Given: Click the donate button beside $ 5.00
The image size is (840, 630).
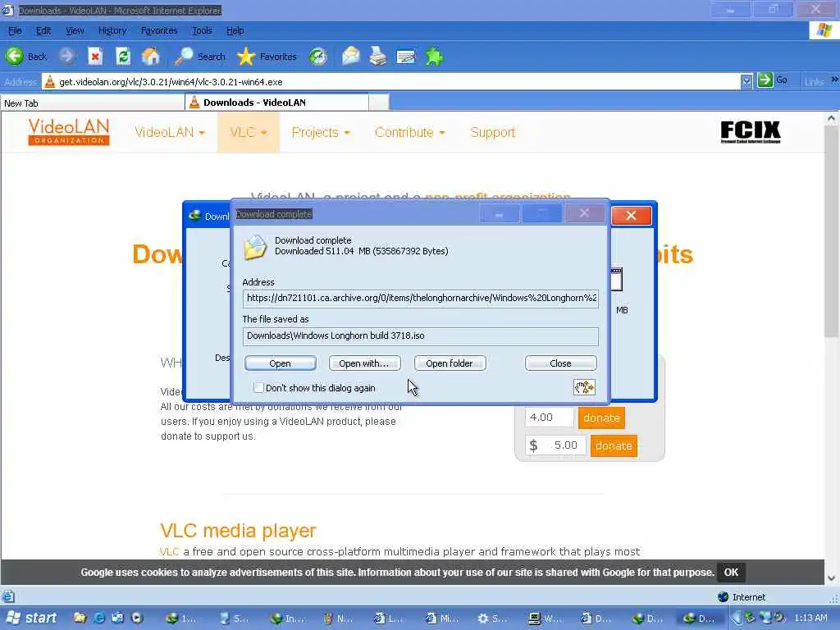Looking at the screenshot, I should [x=614, y=445].
